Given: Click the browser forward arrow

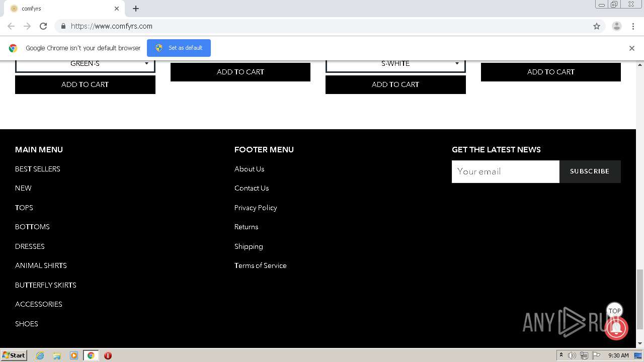Looking at the screenshot, I should pyautogui.click(x=27, y=26).
